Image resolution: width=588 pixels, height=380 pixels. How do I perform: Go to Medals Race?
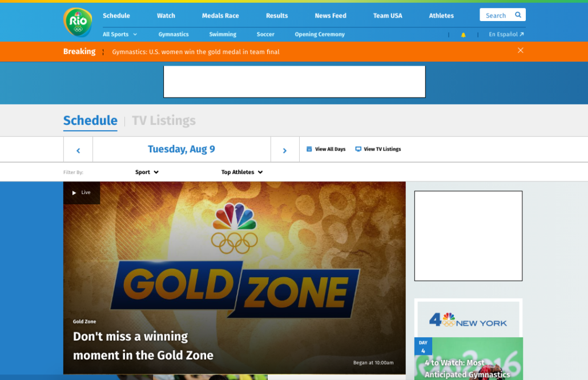[x=220, y=16]
